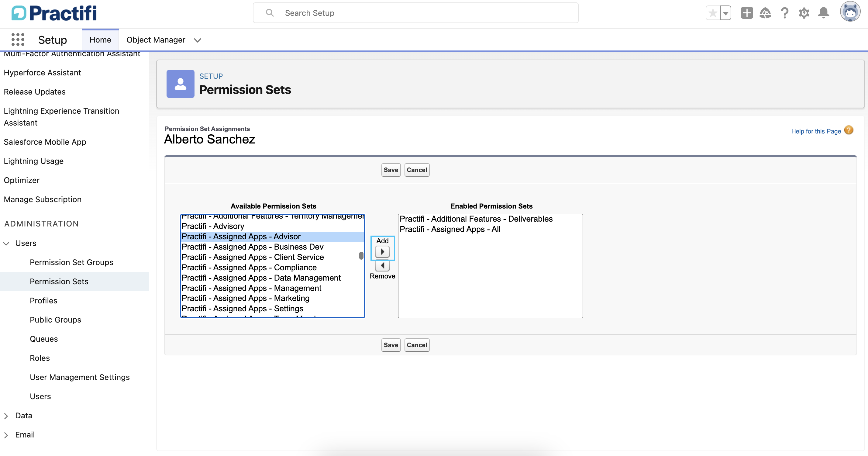This screenshot has height=456, width=868.
Task: Click the Permission Sets header icon
Action: [x=180, y=84]
